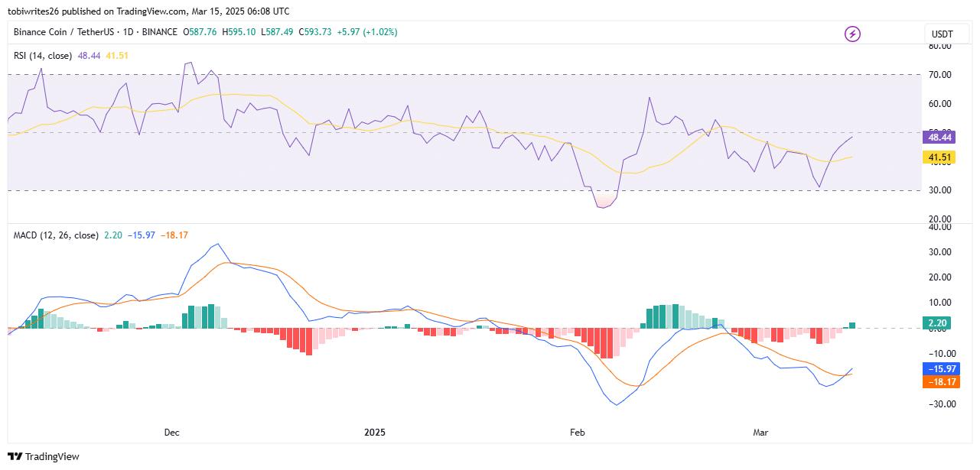Click the purple 48.44 RSI price label
The image size is (980, 470).
[x=939, y=138]
